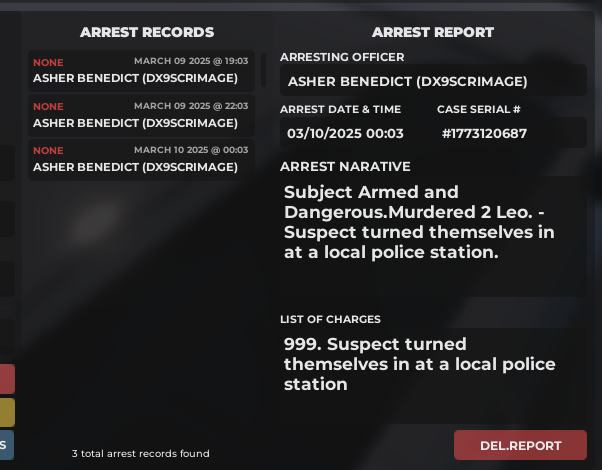Click the Arresting Officer name field
The image size is (602, 470).
(432, 81)
